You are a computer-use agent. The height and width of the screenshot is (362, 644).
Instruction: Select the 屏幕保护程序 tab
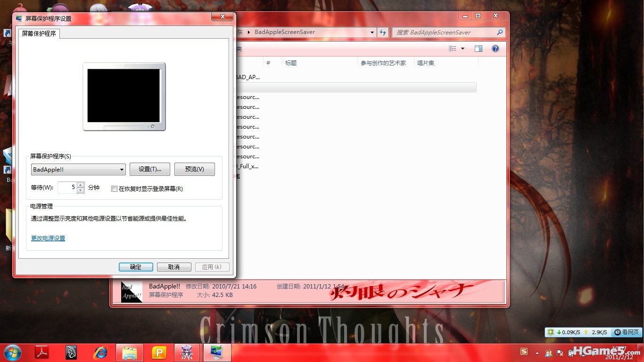pos(39,33)
